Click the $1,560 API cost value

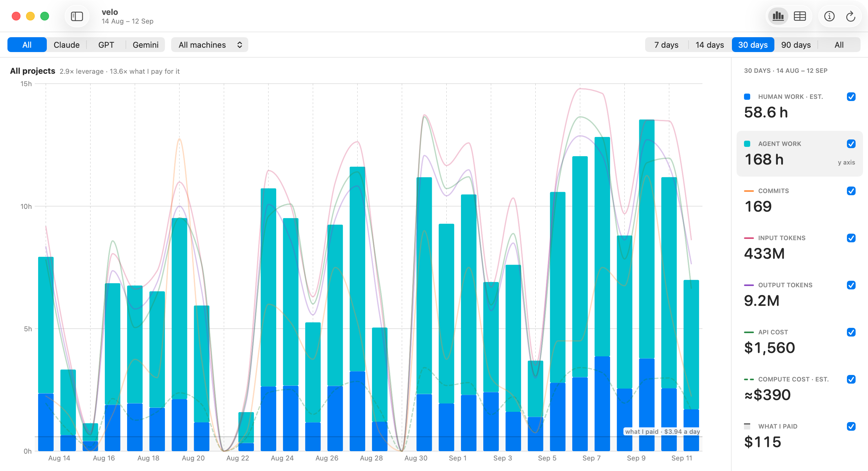click(x=769, y=348)
